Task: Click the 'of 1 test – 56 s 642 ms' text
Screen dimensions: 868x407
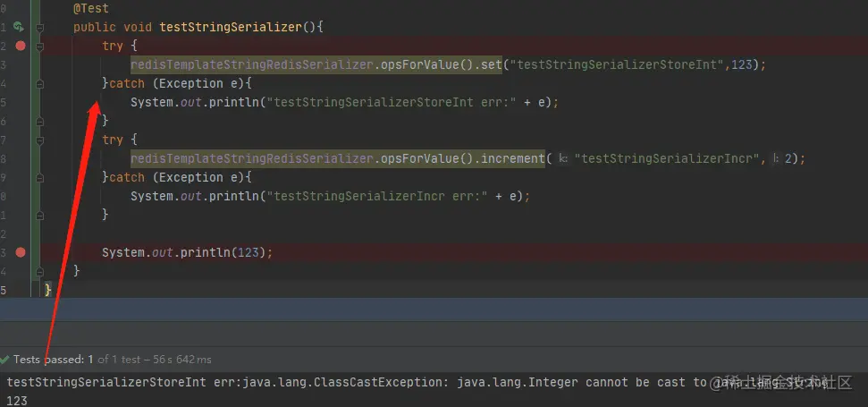Action: coord(155,360)
